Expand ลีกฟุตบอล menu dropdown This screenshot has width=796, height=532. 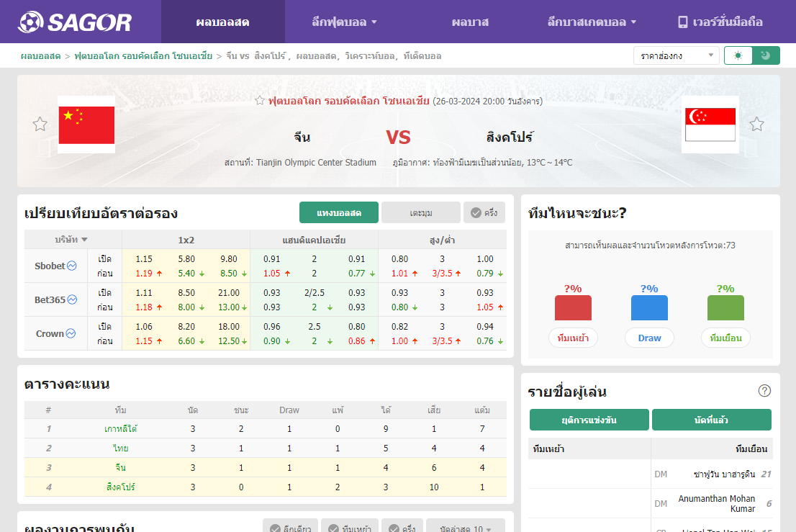coord(344,22)
